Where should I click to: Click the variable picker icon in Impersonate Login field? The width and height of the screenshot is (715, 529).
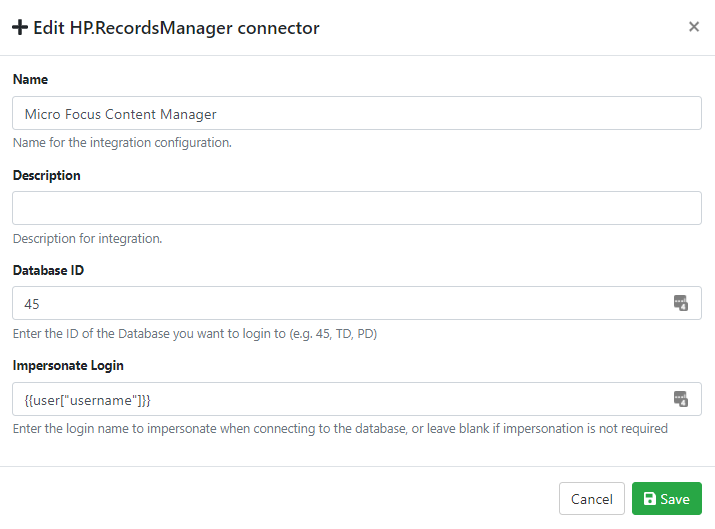[681, 400]
